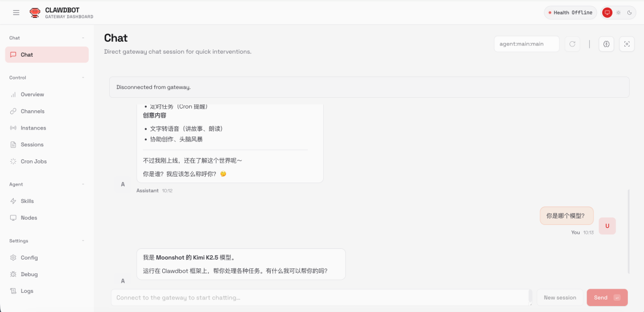The image size is (644, 312).
Task: Click the first assistant avatar A
Action: [123, 184]
